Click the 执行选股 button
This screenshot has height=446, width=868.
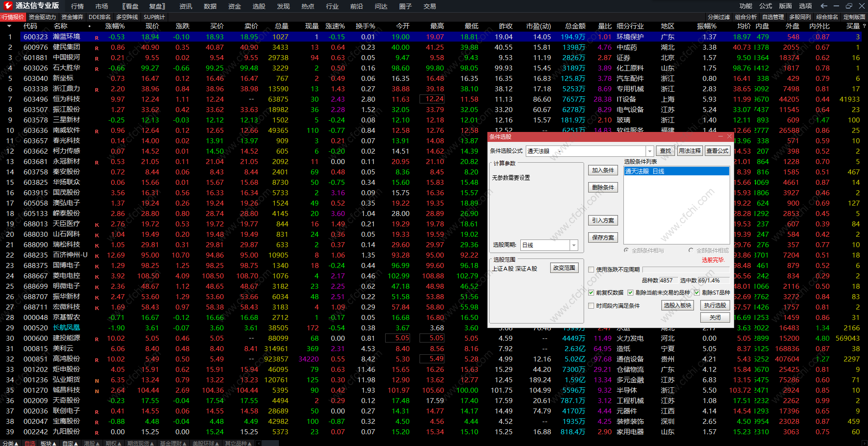click(715, 305)
